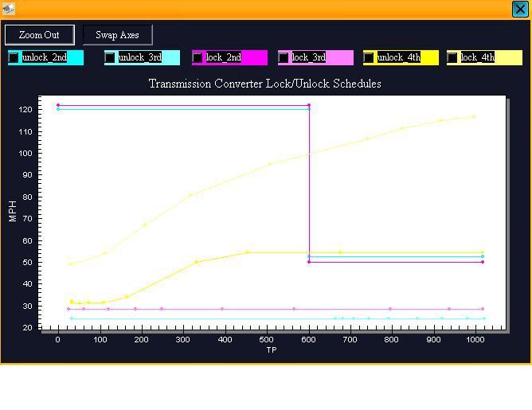Click the Swap Axes button
Image resolution: width=532 pixels, height=410 pixels.
[x=117, y=35]
